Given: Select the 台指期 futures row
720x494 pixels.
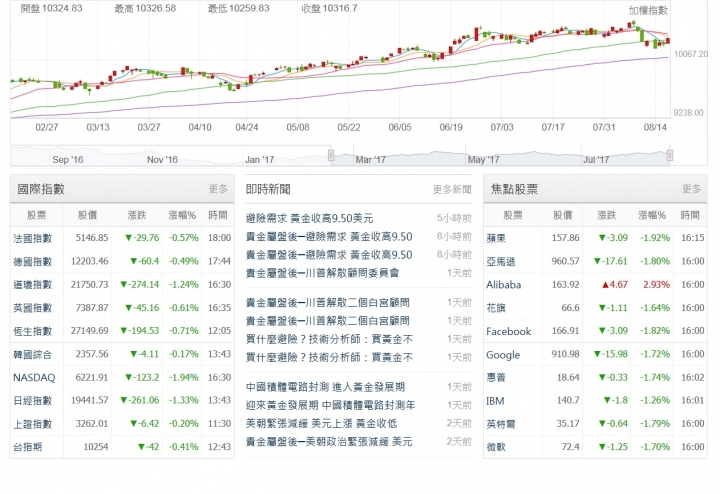Looking at the screenshot, I should (29, 448).
